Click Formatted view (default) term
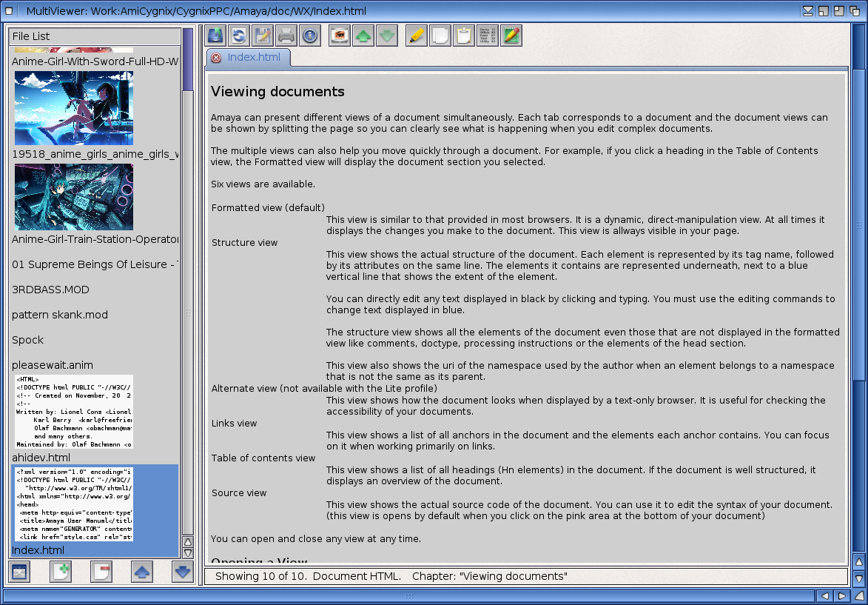868x605 pixels. 268,208
